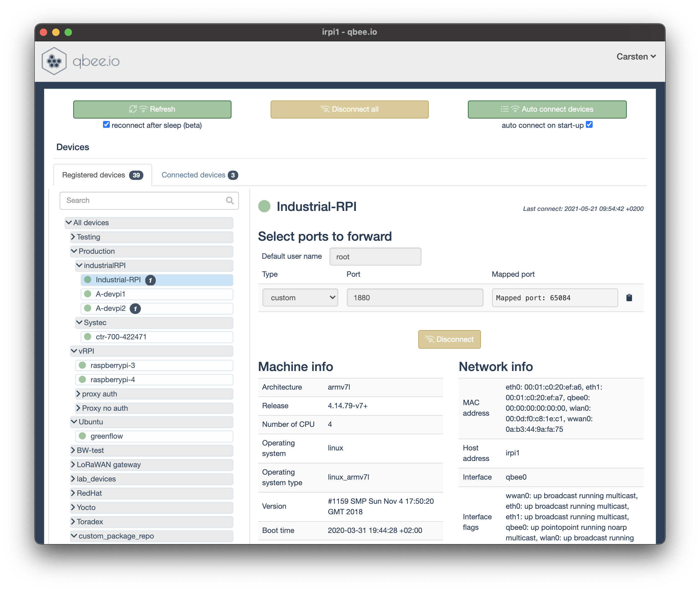The width and height of the screenshot is (700, 590).
Task: Click notification badge on A-devpi2 row
Action: [x=135, y=308]
